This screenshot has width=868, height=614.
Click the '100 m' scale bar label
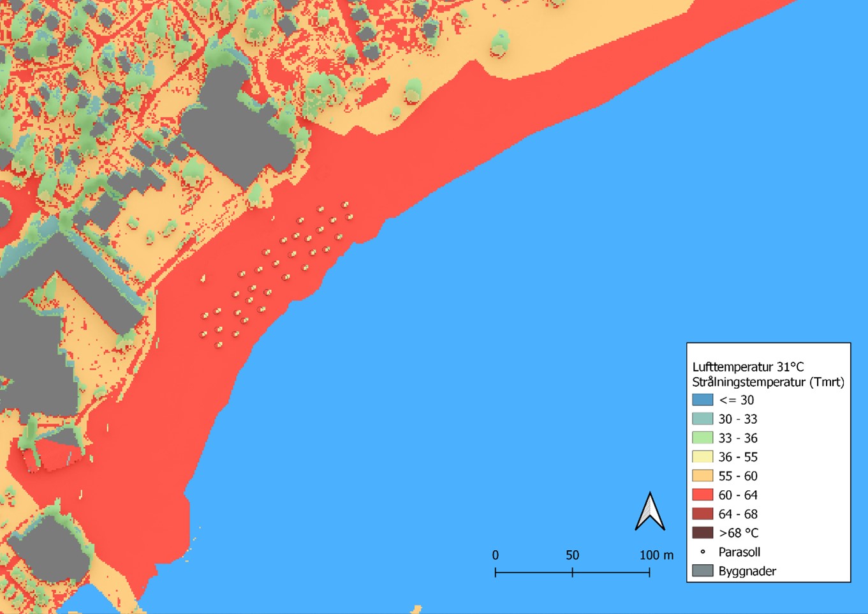(656, 555)
